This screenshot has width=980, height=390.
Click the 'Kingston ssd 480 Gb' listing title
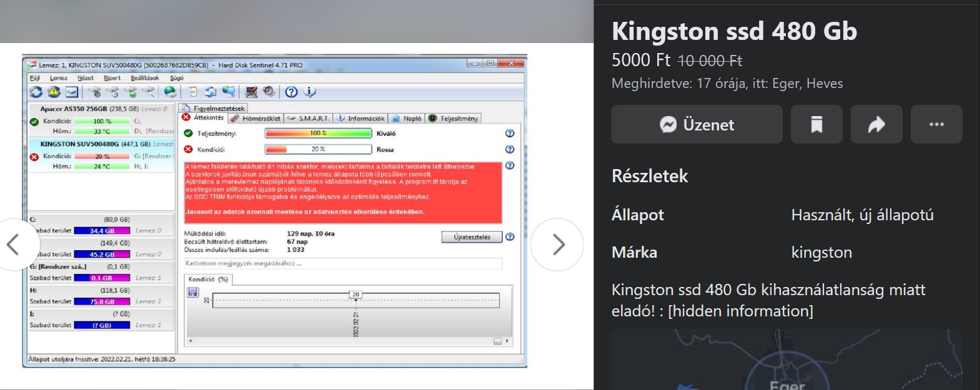[734, 31]
